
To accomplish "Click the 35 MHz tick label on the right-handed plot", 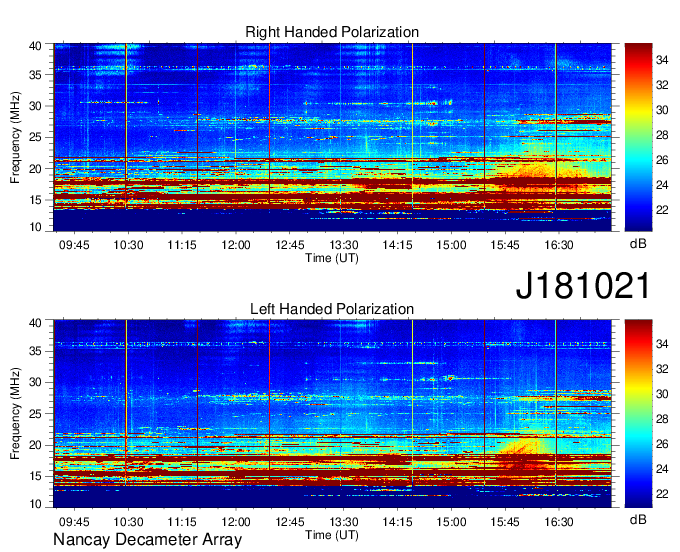I will tap(36, 75).
